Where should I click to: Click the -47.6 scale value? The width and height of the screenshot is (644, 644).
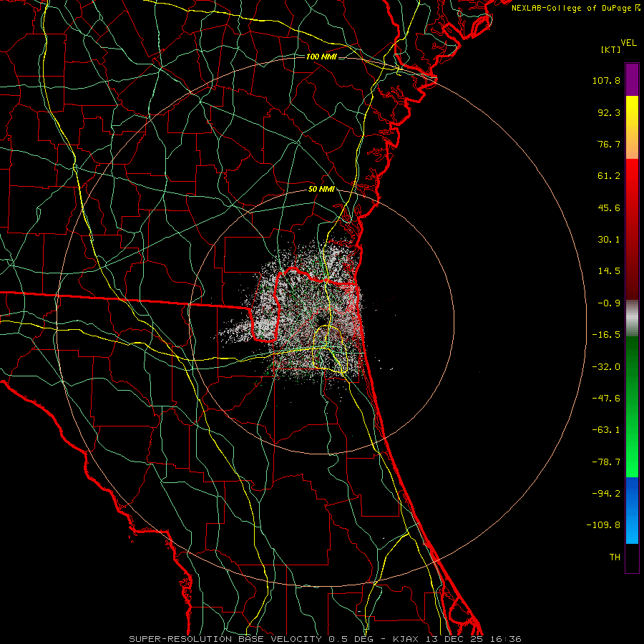coord(606,399)
